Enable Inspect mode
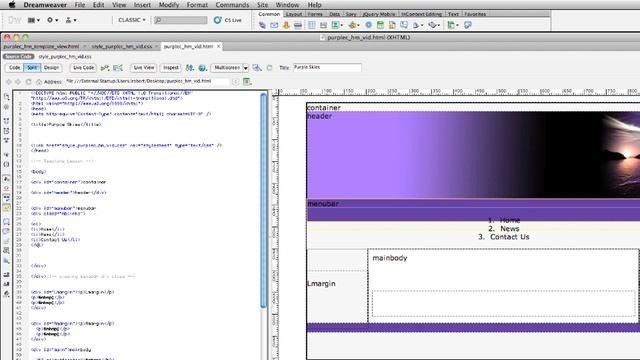The width and height of the screenshot is (640, 360). (x=171, y=68)
